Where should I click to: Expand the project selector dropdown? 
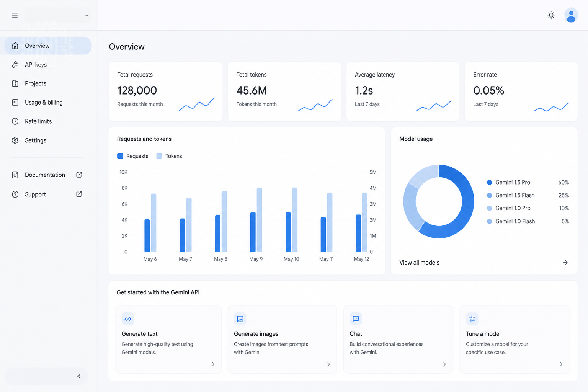[58, 15]
